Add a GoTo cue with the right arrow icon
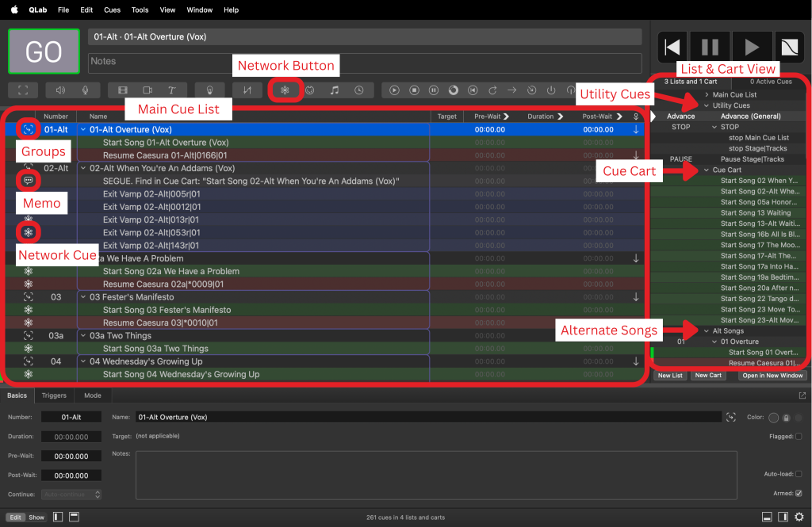 point(512,90)
